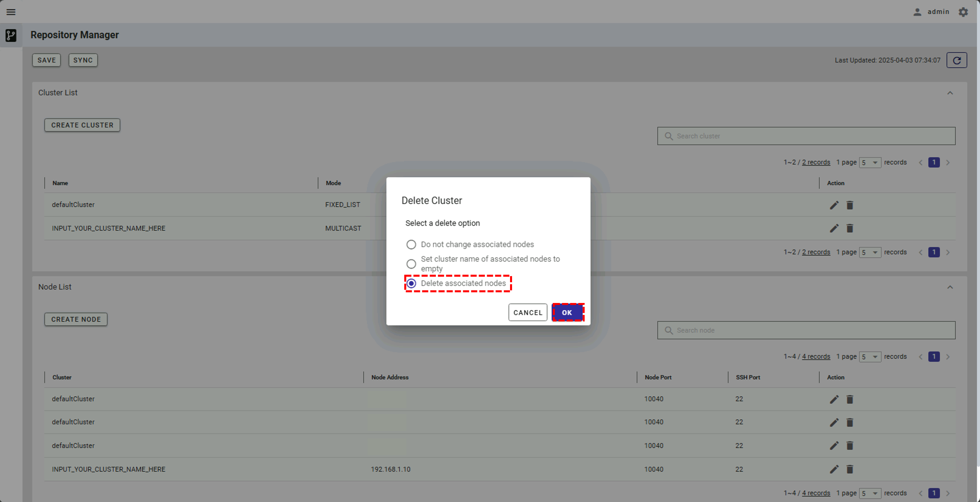980x502 pixels.
Task: Click the refresh icon beside Last Updated
Action: [x=956, y=60]
